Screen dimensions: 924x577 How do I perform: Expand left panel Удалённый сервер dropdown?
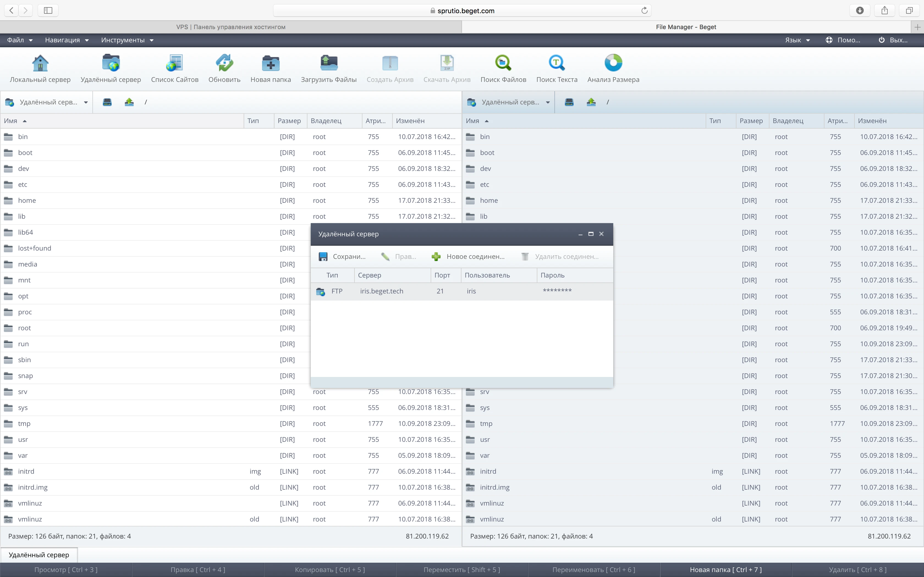[86, 102]
